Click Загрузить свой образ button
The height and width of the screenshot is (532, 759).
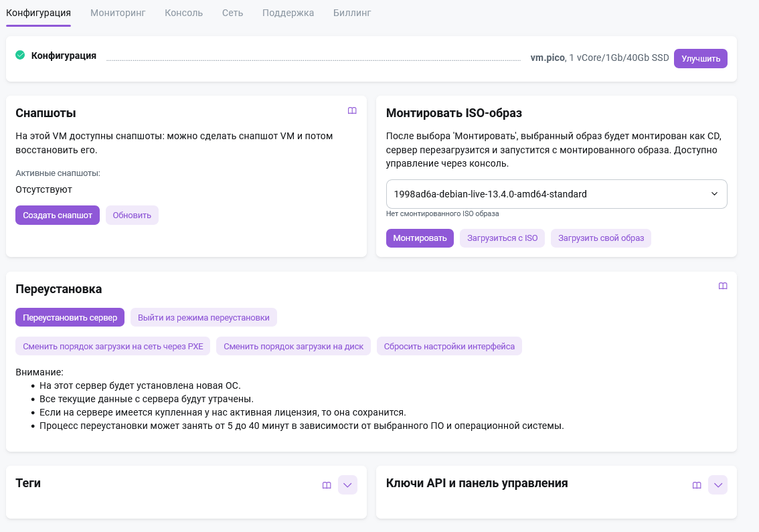pos(600,238)
